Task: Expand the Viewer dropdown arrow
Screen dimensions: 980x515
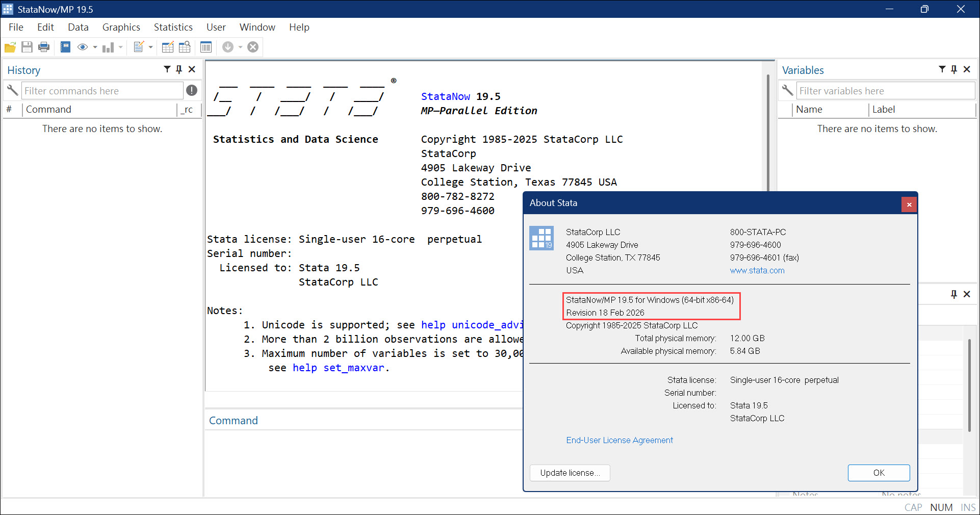Action: (x=95, y=47)
